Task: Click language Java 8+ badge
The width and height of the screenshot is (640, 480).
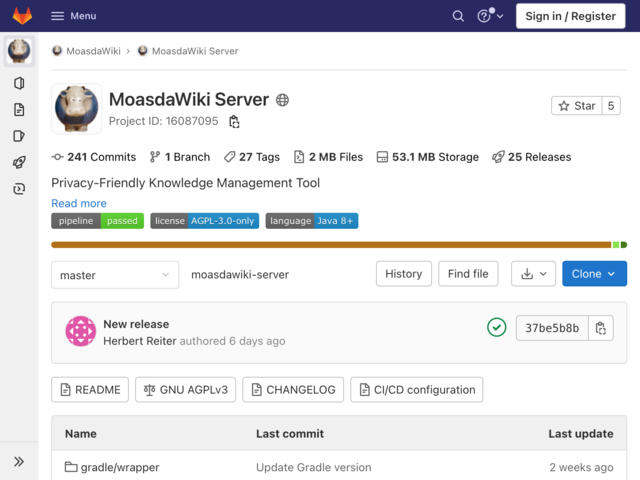Action: [x=312, y=221]
